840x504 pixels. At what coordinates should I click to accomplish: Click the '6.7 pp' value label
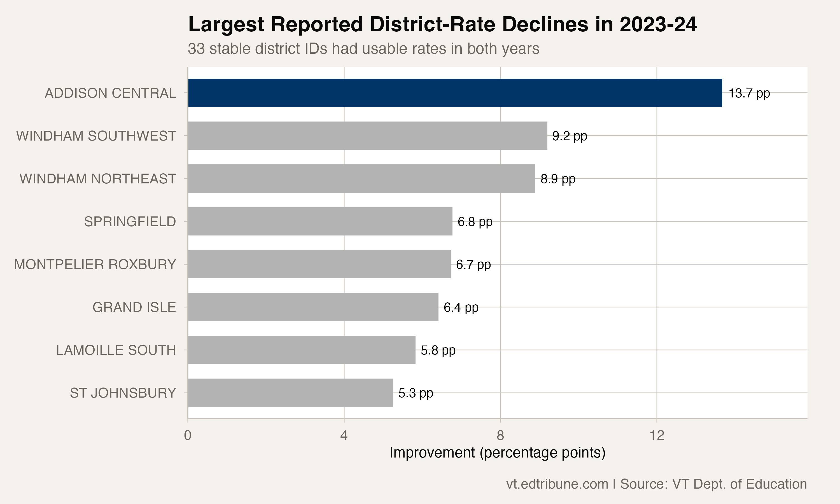click(x=473, y=265)
